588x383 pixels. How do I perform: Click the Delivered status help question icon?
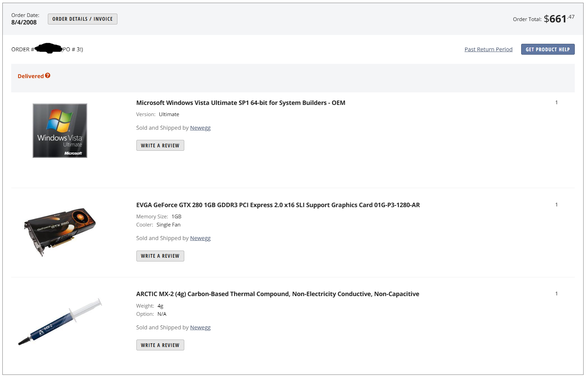pyautogui.click(x=48, y=76)
